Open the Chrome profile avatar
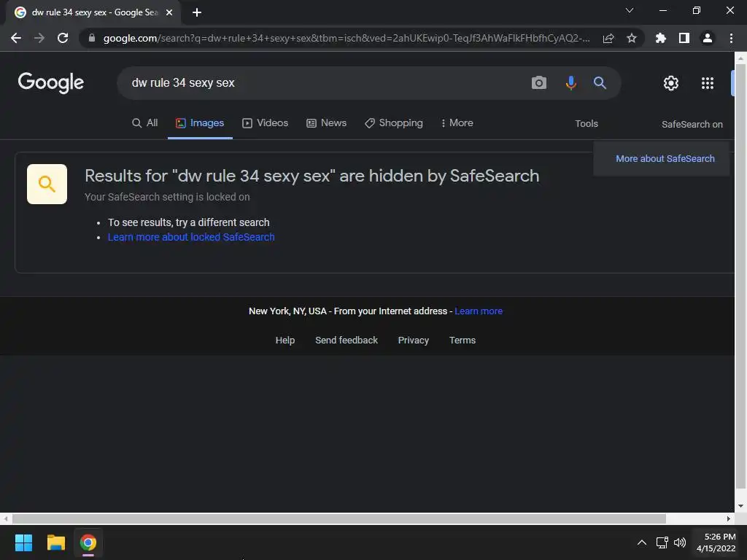Viewport: 747px width, 560px height. coord(708,38)
